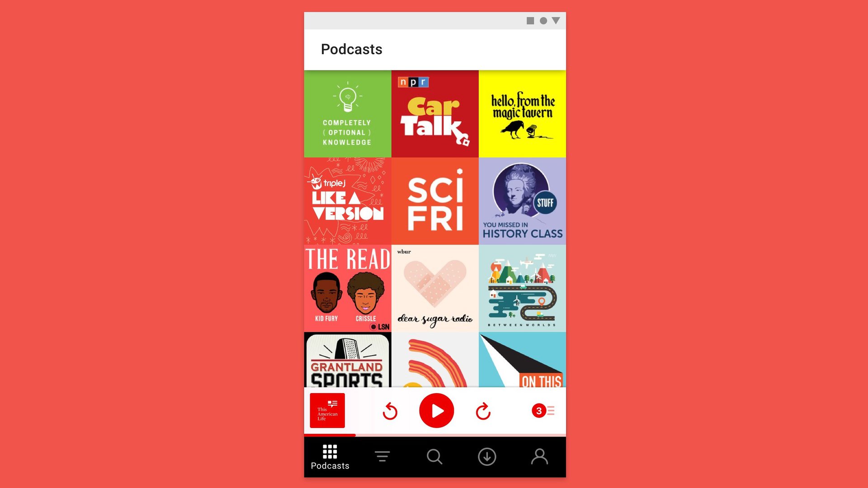Tap the profile account icon
The width and height of the screenshot is (868, 488).
(x=539, y=456)
